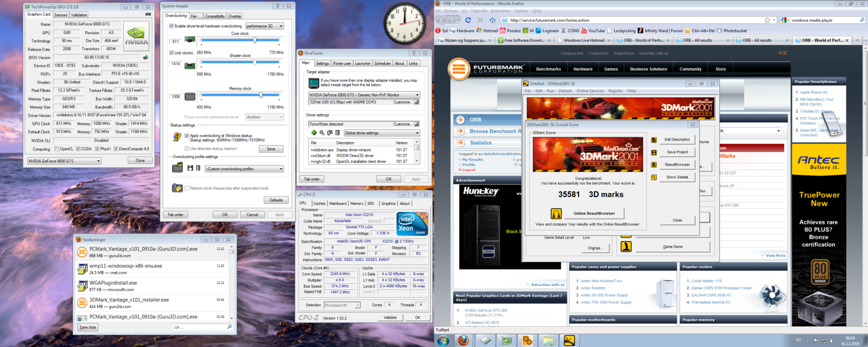The height and width of the screenshot is (347, 868).
Task: Reload the page in Firefox
Action: [468, 20]
